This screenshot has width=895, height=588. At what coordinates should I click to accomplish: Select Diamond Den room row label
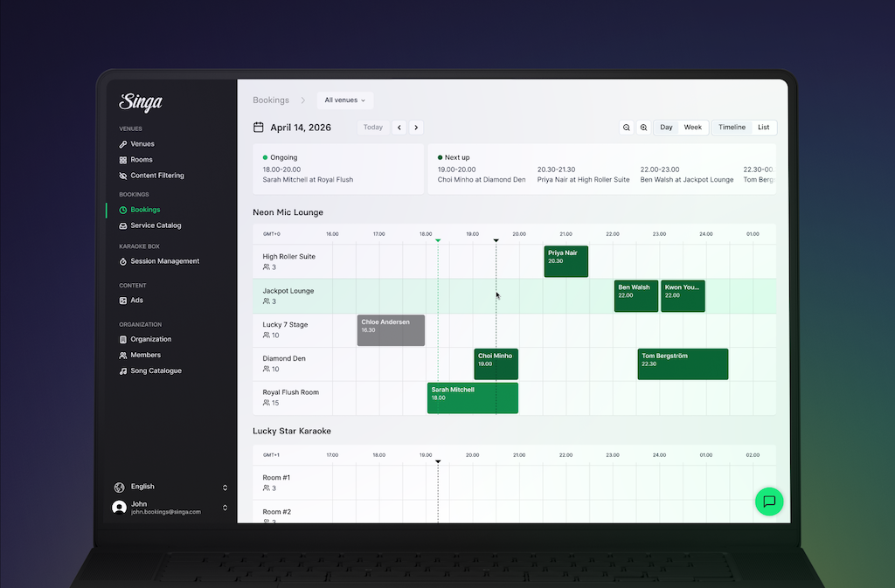[x=284, y=359]
